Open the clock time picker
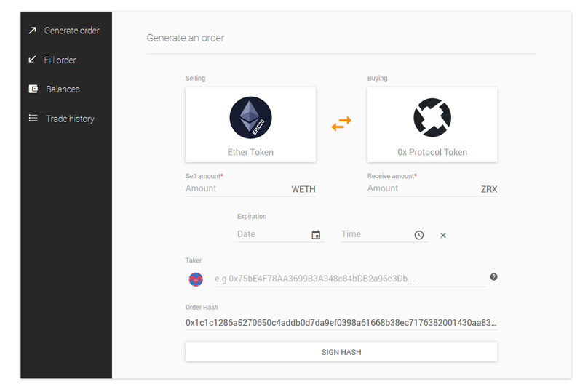This screenshot has height=392, width=588. (x=419, y=235)
